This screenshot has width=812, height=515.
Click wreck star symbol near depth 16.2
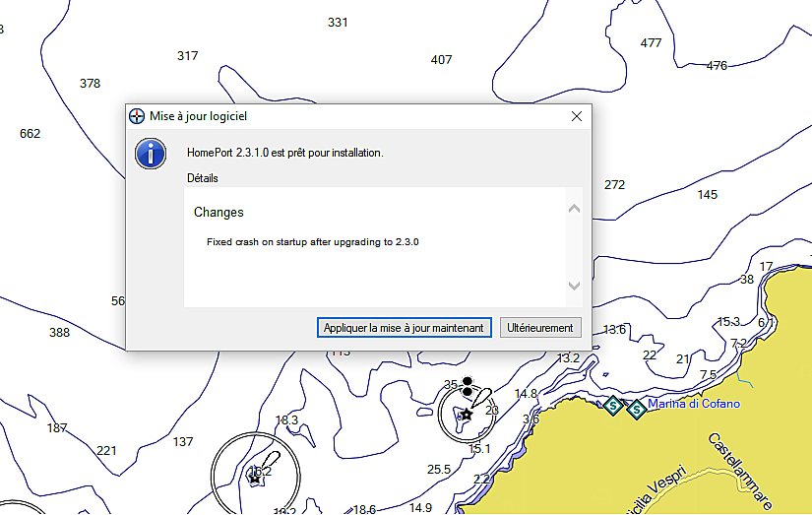(254, 478)
